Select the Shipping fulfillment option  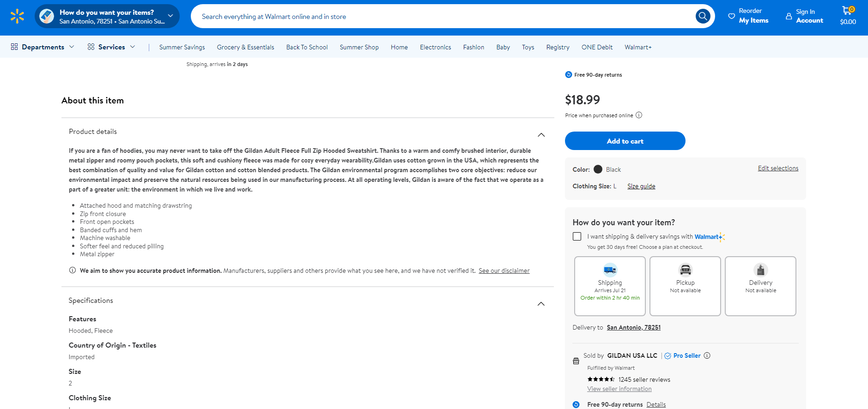pos(610,286)
